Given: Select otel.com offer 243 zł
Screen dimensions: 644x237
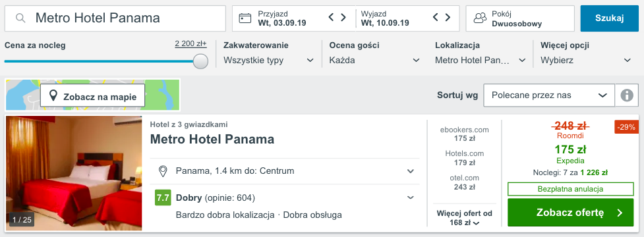Looking at the screenshot, I should click(x=465, y=182).
